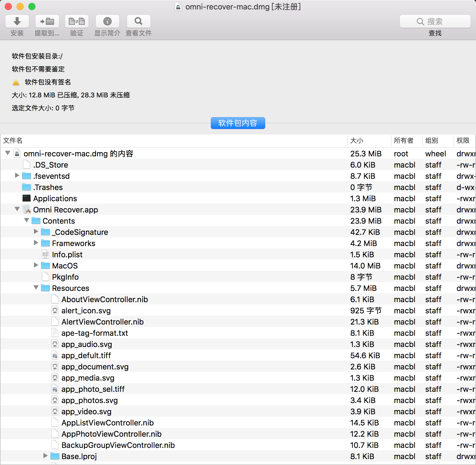
Task: Click the 14.0 MiB size of MacOS
Action: 365,266
